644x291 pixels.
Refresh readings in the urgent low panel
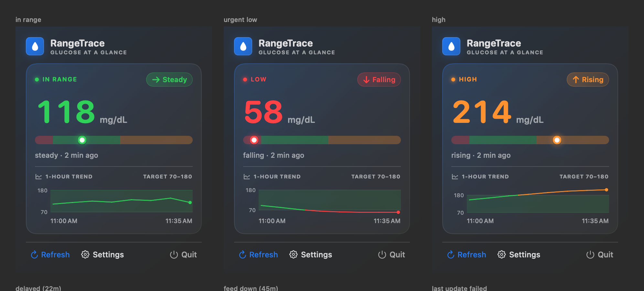point(258,254)
